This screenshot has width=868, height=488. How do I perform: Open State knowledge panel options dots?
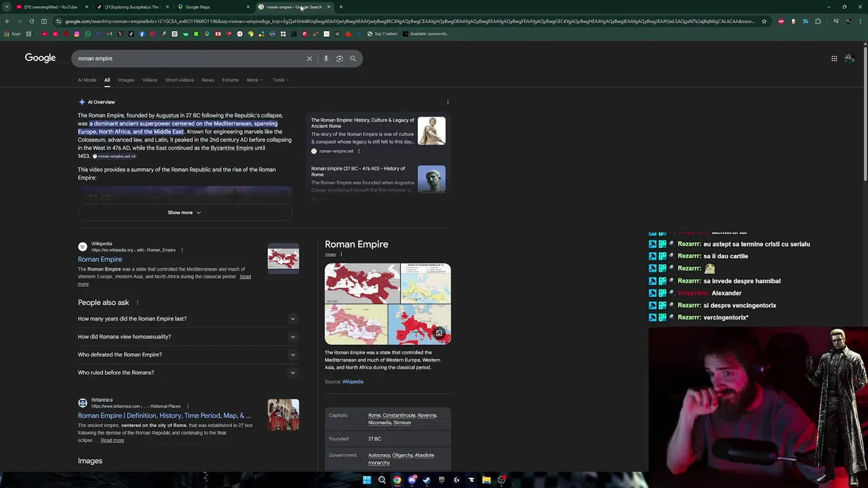click(x=341, y=255)
